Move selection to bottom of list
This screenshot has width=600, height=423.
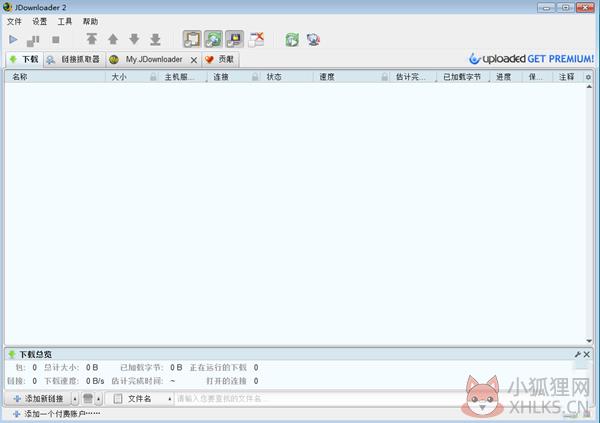pyautogui.click(x=155, y=39)
